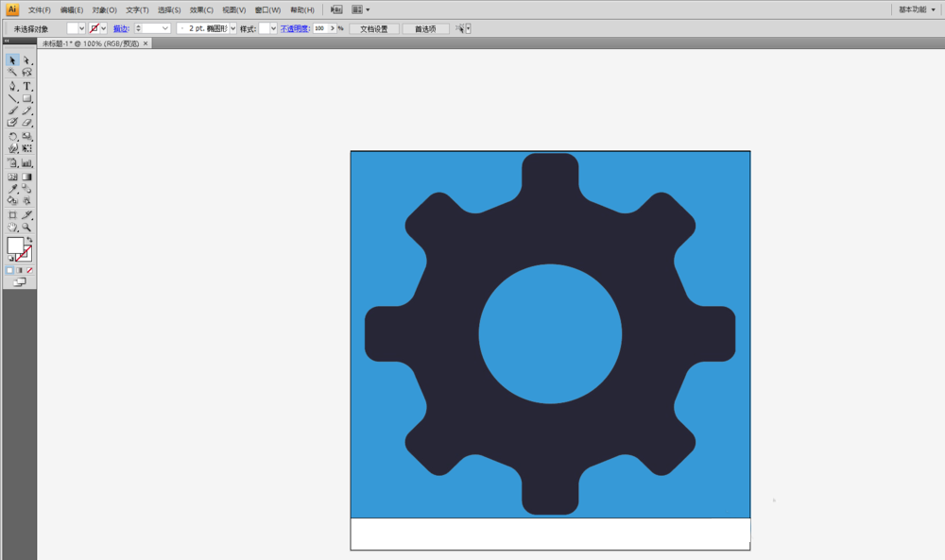The width and height of the screenshot is (945, 560).
Task: Choose the Hand tool
Action: (12, 227)
